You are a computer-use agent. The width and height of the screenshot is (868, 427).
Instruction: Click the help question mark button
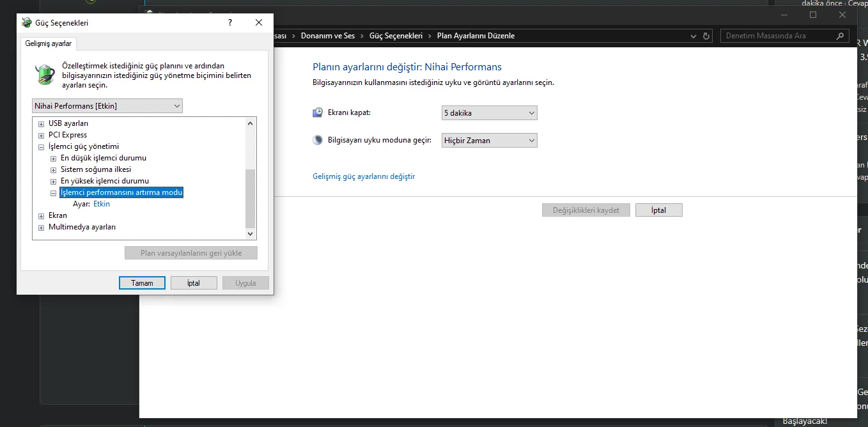230,22
